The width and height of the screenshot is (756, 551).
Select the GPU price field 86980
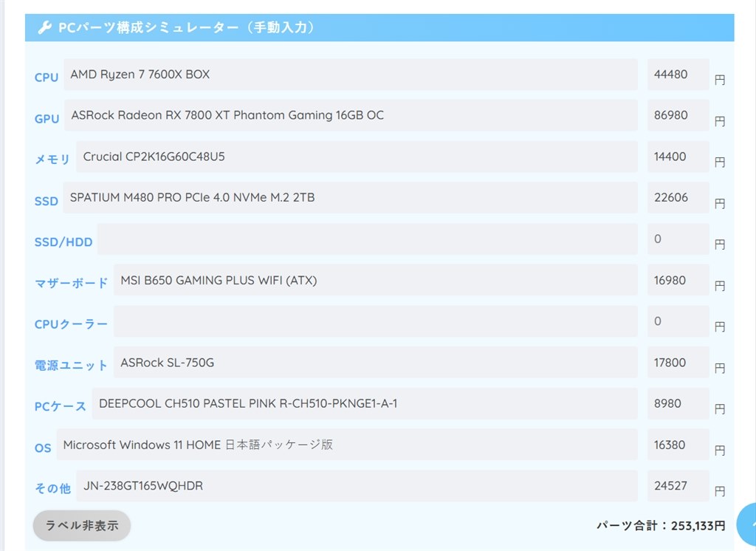click(678, 115)
